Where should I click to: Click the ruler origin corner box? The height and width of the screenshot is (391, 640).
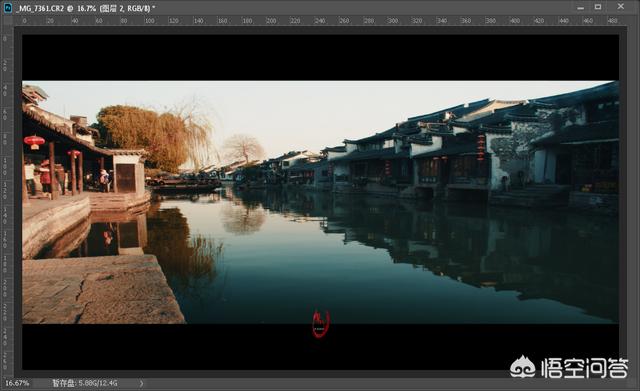click(7, 21)
